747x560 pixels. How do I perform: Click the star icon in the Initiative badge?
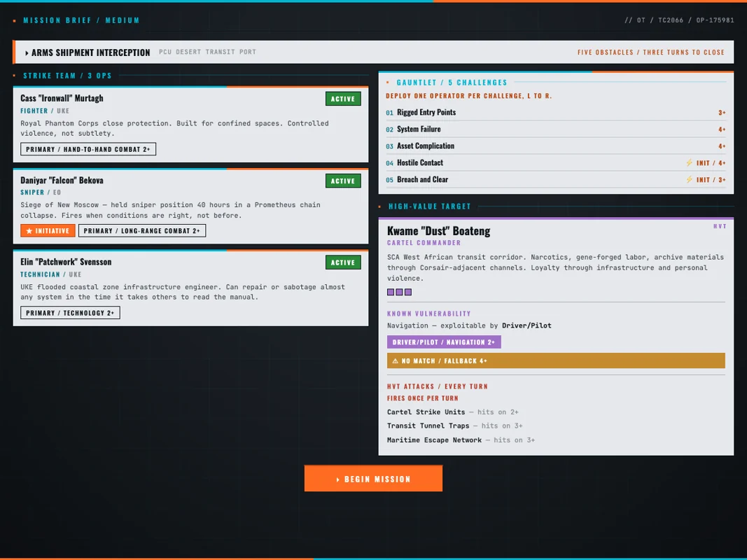pyautogui.click(x=29, y=231)
